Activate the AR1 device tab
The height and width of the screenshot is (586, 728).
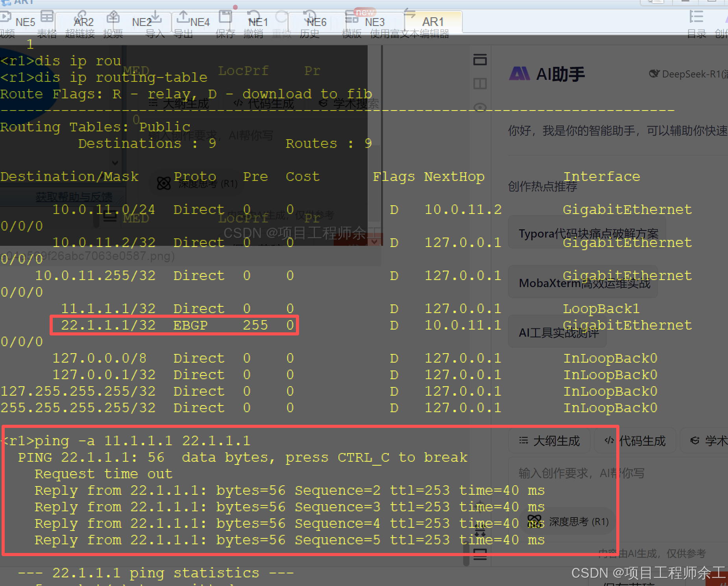pyautogui.click(x=433, y=22)
